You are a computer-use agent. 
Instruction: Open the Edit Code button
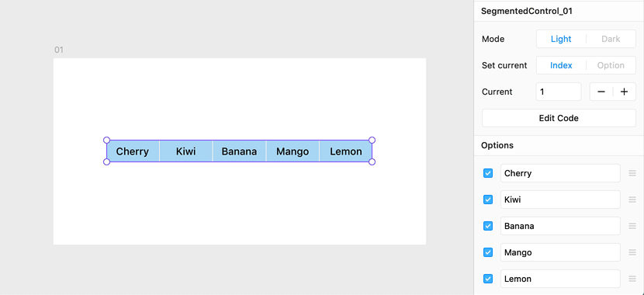click(559, 118)
